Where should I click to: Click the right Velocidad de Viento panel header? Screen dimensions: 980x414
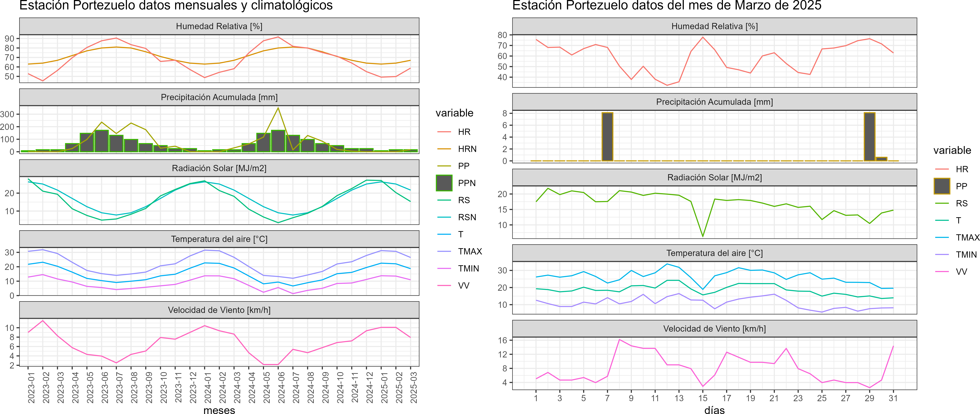coord(714,329)
